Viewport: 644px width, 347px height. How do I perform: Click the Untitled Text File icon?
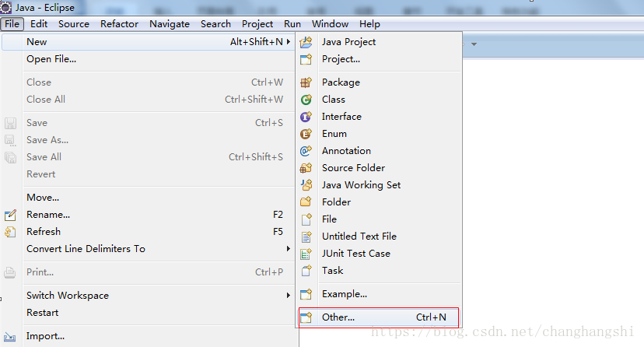306,237
